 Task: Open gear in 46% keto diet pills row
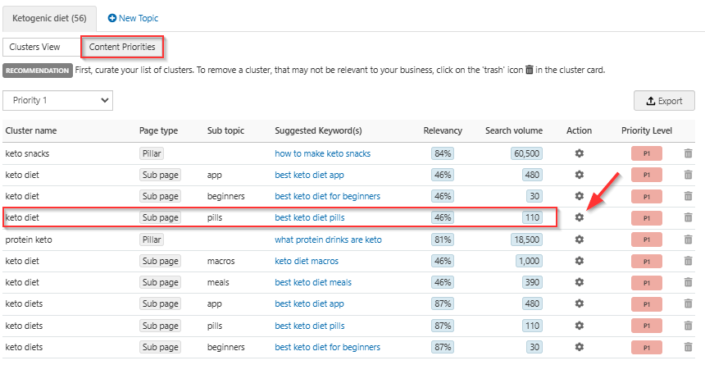(x=579, y=218)
